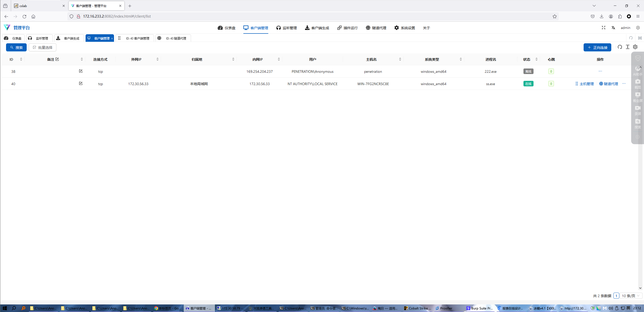
Task: Expand more actions for client 40
Action: (x=624, y=84)
